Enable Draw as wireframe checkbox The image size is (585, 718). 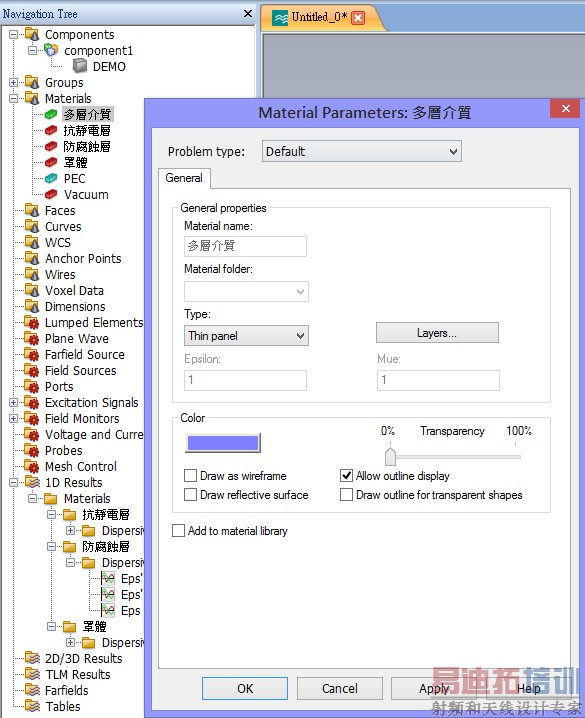coord(190,476)
